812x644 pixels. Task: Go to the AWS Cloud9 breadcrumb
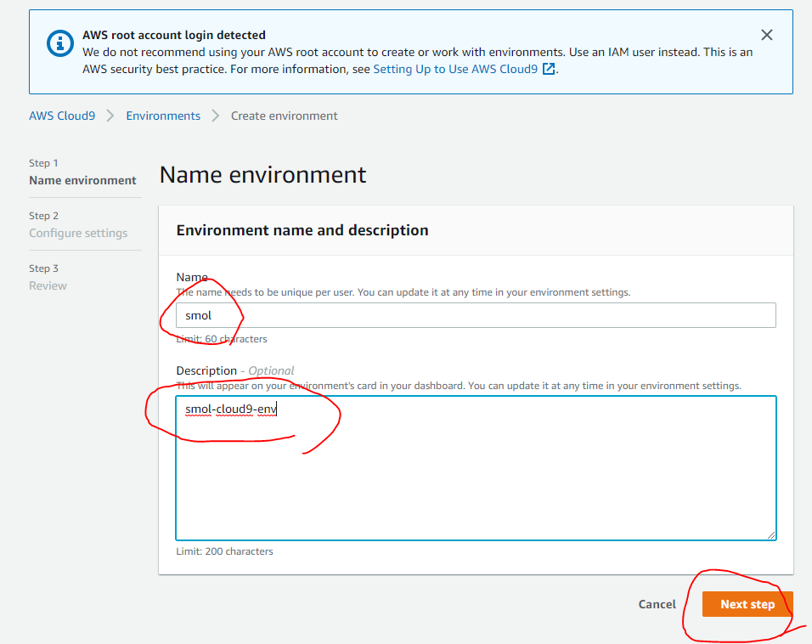tap(62, 116)
